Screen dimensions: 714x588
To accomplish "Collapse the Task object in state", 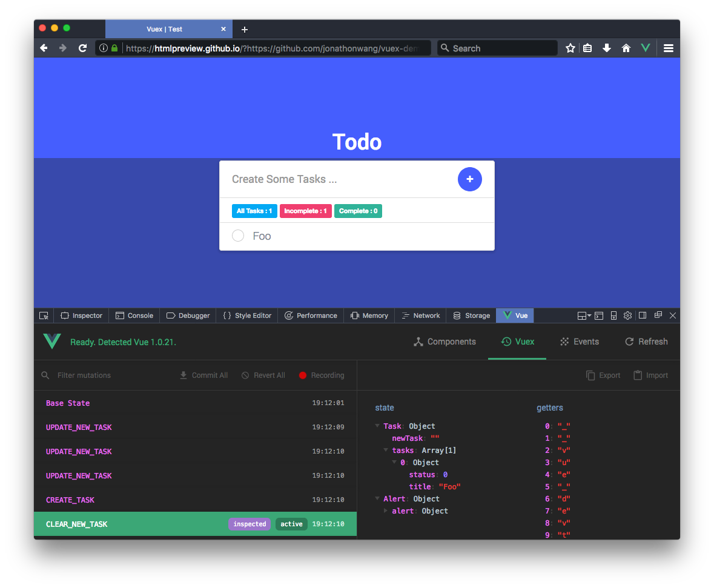I will click(x=377, y=426).
